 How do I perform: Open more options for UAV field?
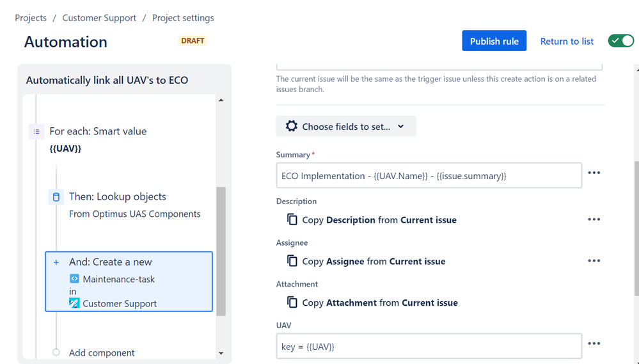click(594, 344)
